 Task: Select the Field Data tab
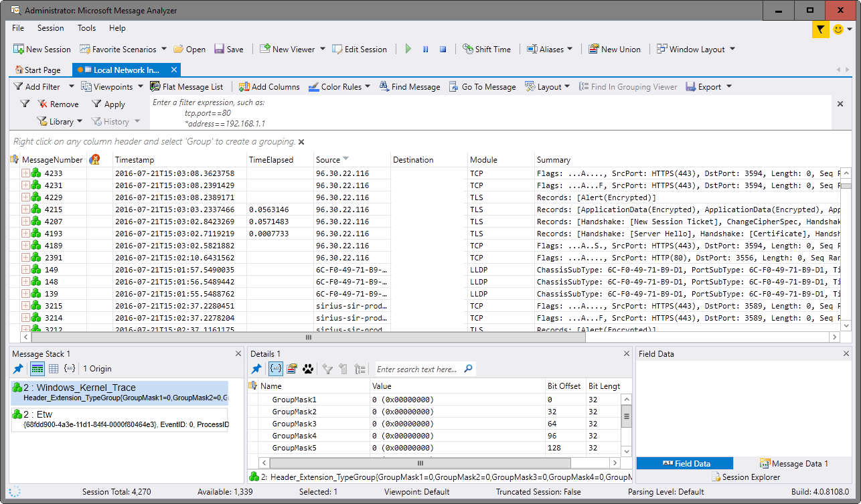(x=686, y=463)
